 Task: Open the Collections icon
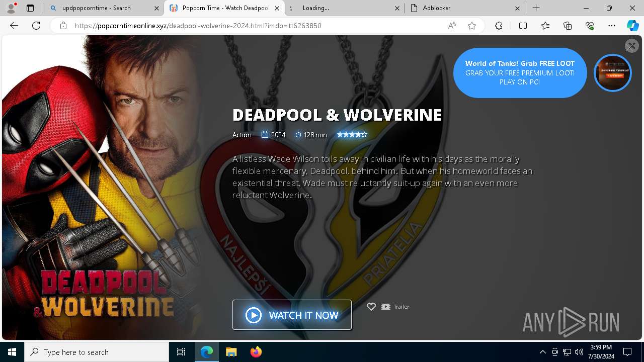coord(568,26)
